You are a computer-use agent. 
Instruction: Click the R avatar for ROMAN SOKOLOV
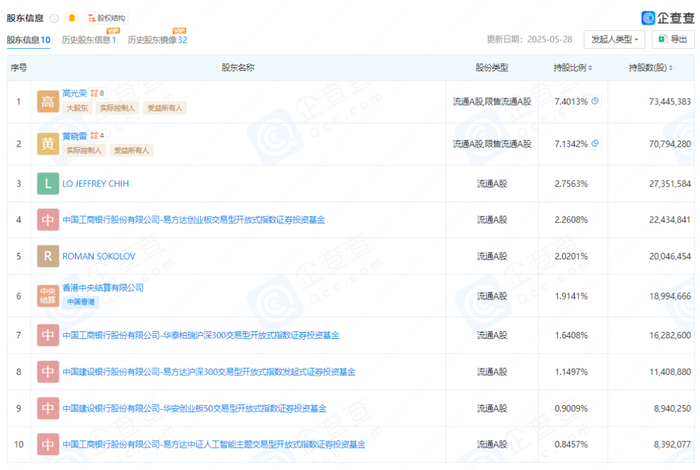[48, 256]
